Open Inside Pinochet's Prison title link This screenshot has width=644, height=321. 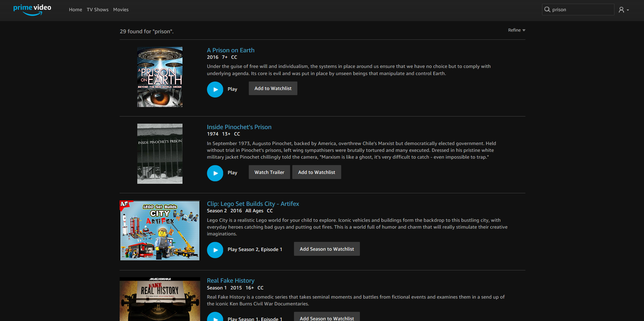pyautogui.click(x=239, y=127)
